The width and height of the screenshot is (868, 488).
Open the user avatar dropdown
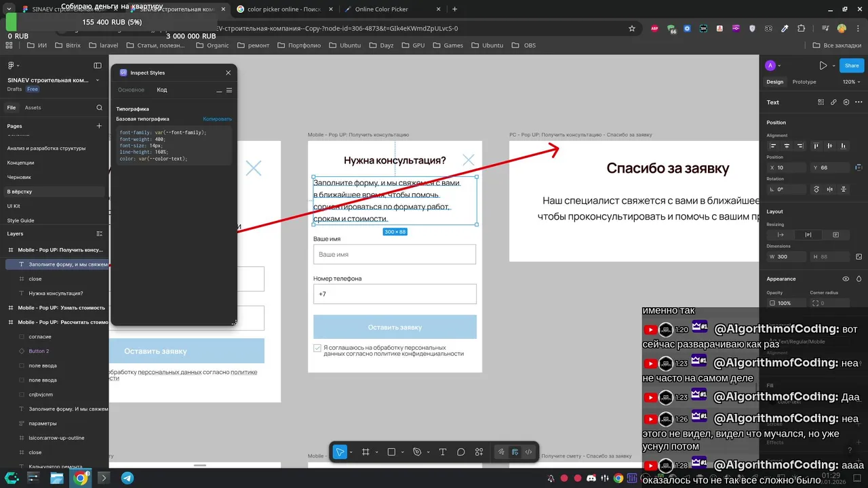point(773,66)
